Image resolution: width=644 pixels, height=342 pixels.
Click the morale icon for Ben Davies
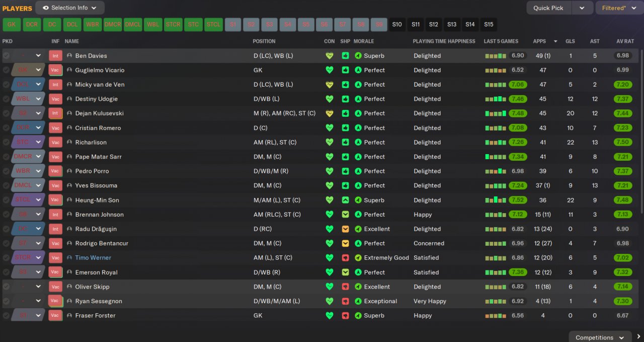coord(358,56)
